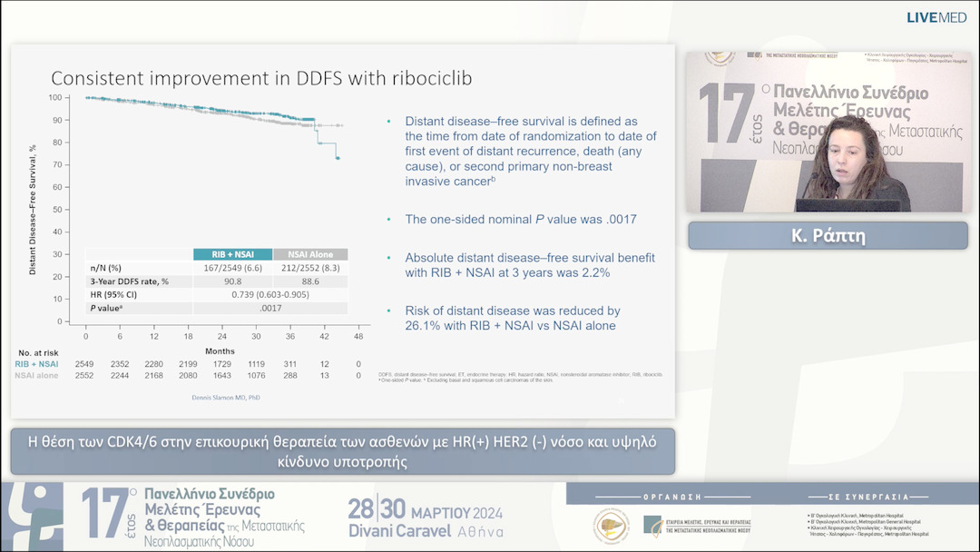Open the speaker video feed
980x552 pixels.
(828, 132)
